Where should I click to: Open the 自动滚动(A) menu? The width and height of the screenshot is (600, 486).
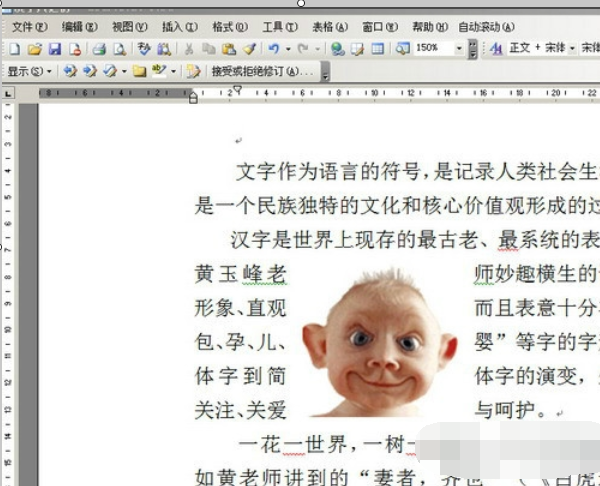486,27
